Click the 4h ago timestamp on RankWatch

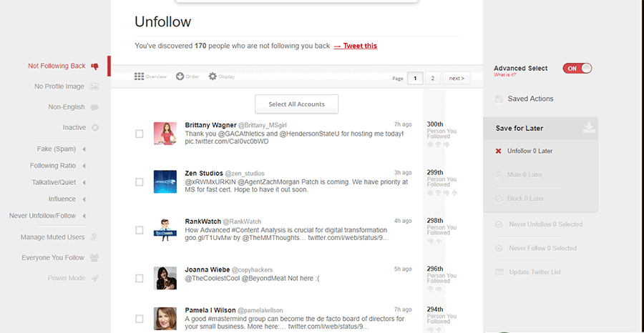click(402, 221)
